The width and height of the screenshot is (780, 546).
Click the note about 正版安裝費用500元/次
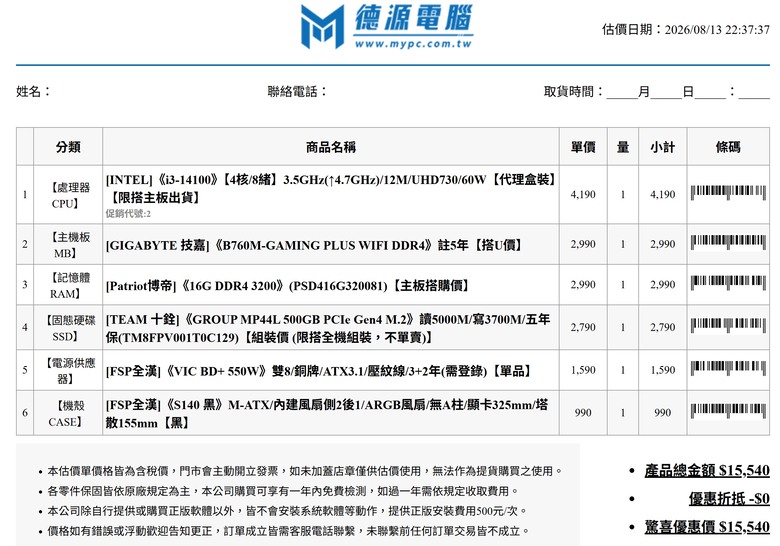(287, 511)
